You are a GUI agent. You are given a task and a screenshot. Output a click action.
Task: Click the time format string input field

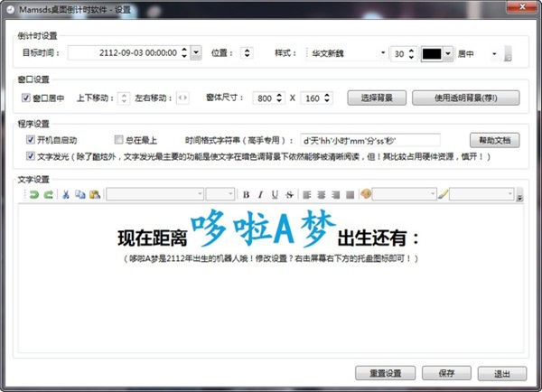(369, 140)
